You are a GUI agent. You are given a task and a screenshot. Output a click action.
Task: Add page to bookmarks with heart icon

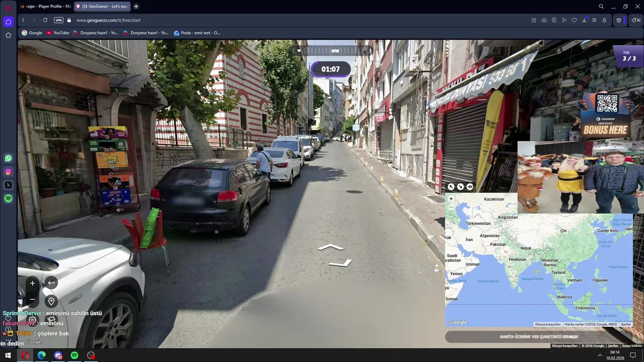point(574,20)
